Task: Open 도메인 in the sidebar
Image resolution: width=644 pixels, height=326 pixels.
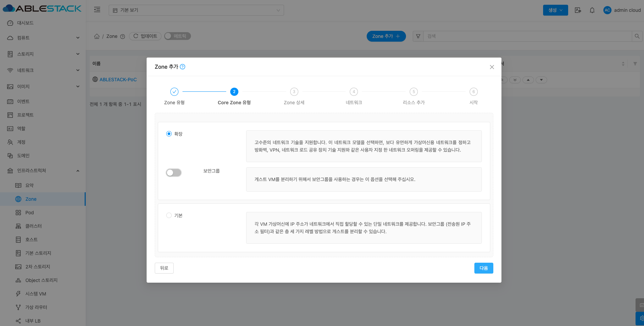Action: pyautogui.click(x=43, y=156)
